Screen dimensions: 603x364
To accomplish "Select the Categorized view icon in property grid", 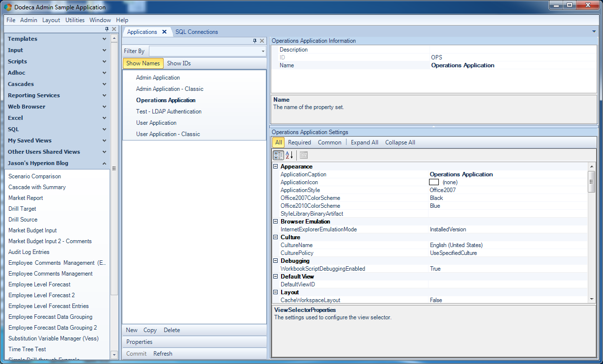I will tap(278, 155).
